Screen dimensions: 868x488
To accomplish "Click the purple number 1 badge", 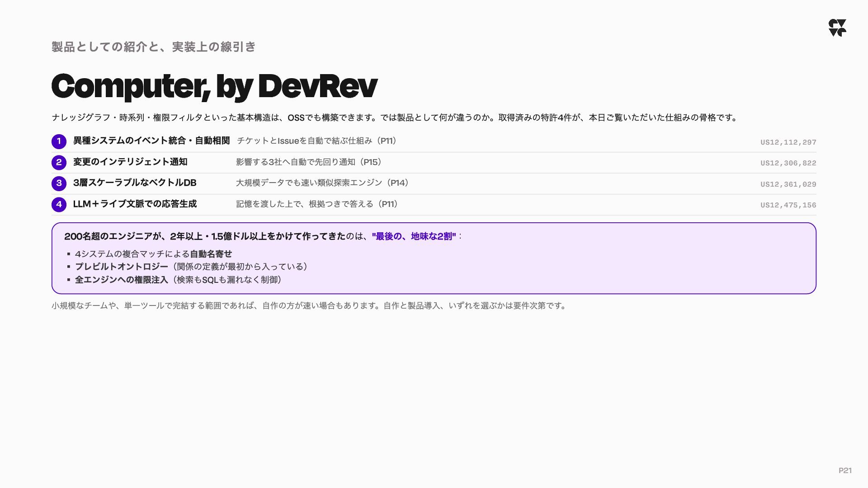I will point(59,141).
